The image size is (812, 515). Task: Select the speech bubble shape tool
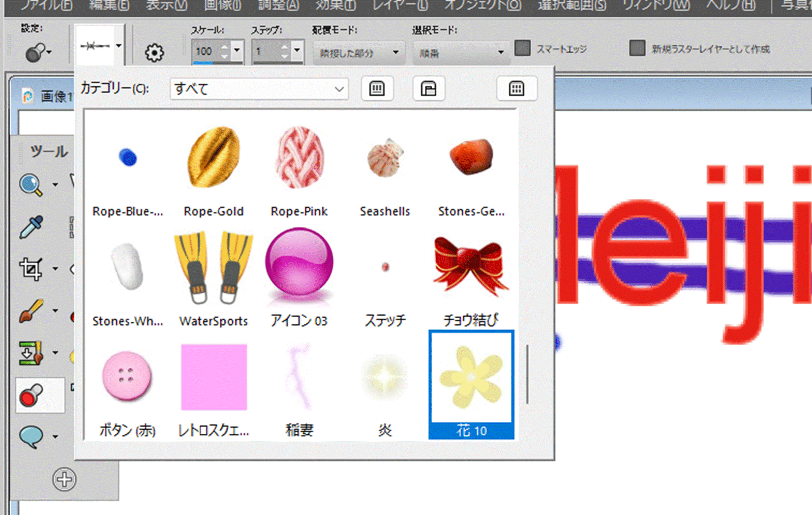[31, 437]
